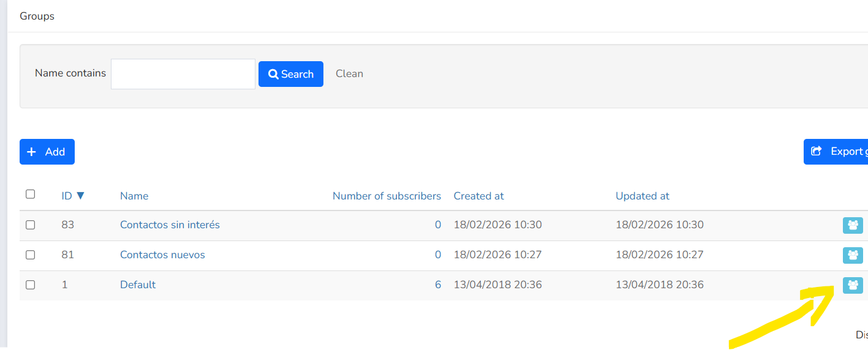
Task: Click the Add button
Action: pos(47,152)
